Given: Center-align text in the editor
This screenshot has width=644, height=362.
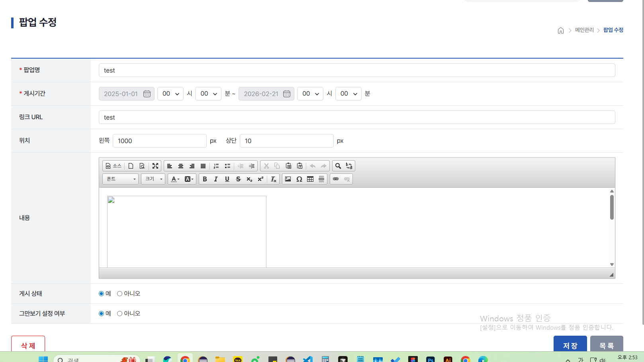Looking at the screenshot, I should pyautogui.click(x=181, y=166).
